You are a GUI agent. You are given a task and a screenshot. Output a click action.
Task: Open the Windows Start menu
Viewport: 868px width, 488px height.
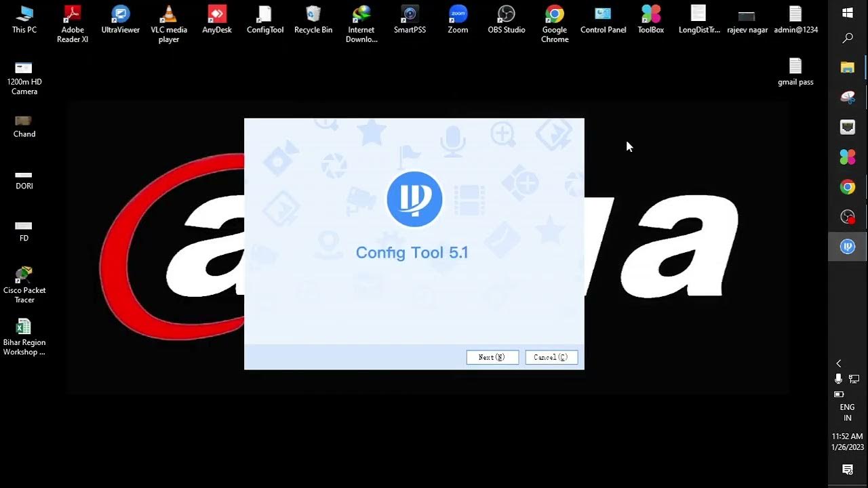[848, 12]
